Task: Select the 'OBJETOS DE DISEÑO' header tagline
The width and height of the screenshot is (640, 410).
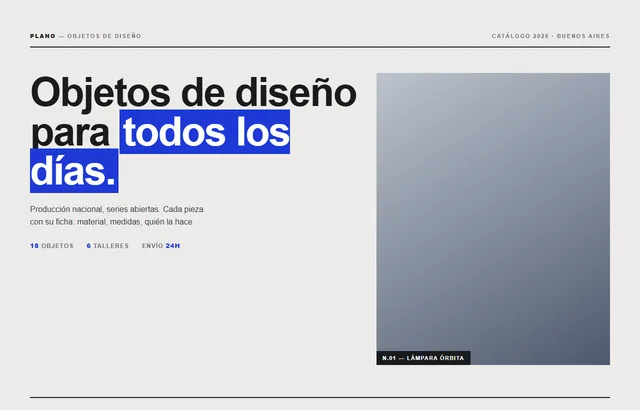Action: (104, 36)
